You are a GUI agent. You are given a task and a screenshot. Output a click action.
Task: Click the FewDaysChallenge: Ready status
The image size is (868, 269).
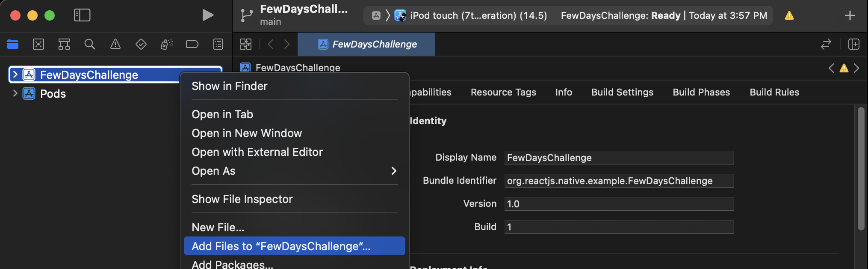coord(620,15)
